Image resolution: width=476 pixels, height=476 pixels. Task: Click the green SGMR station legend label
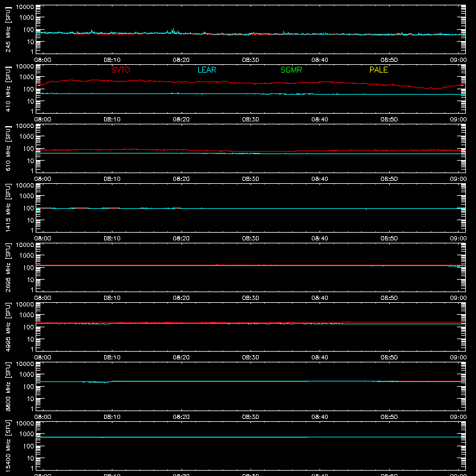point(291,70)
